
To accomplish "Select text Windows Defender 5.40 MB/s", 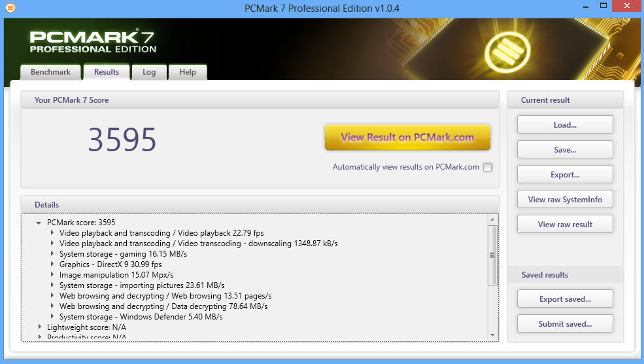I will click(171, 317).
